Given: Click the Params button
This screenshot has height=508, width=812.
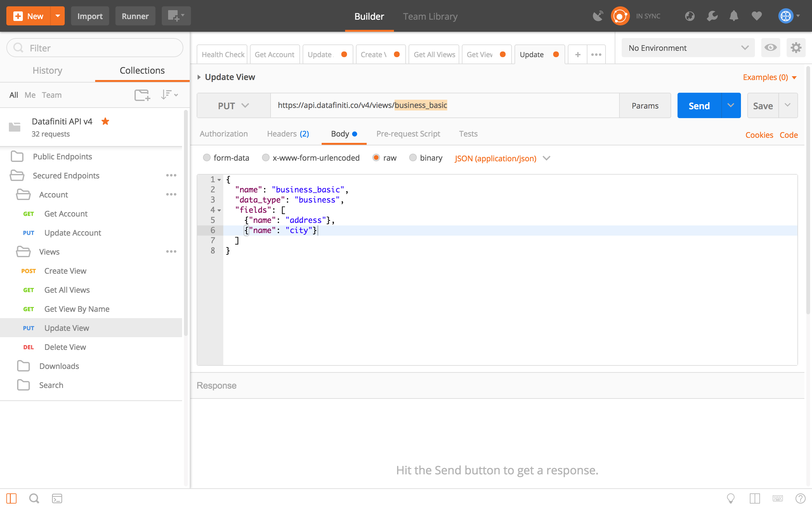Looking at the screenshot, I should click(645, 105).
